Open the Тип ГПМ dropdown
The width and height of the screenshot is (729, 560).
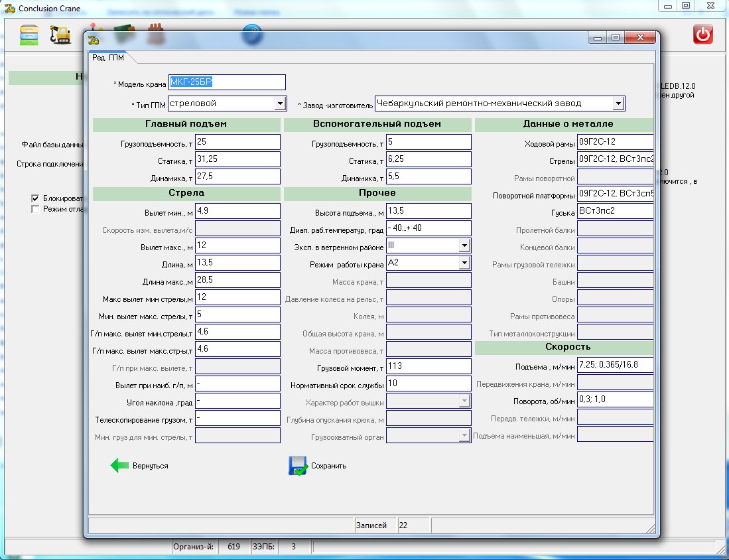(280, 104)
